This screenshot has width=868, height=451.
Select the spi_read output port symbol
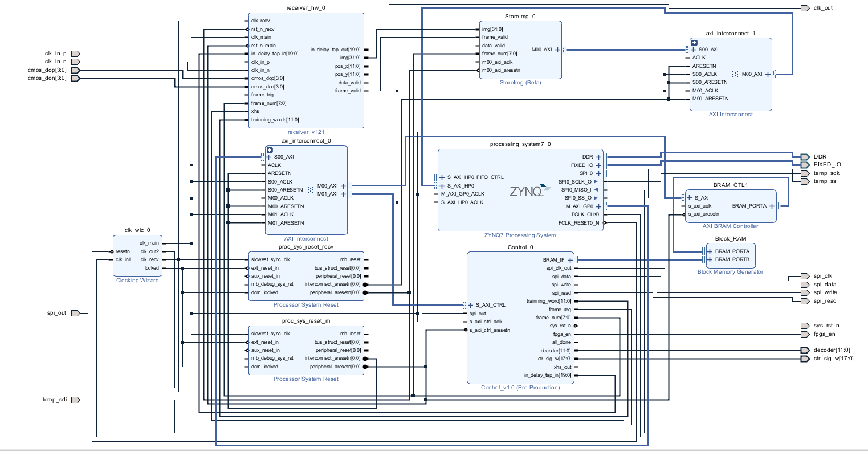pos(805,301)
